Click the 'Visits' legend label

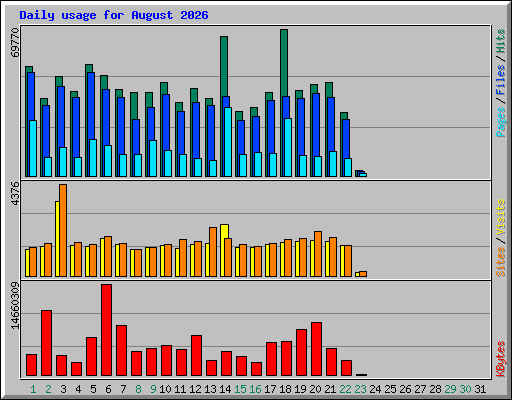pos(501,218)
